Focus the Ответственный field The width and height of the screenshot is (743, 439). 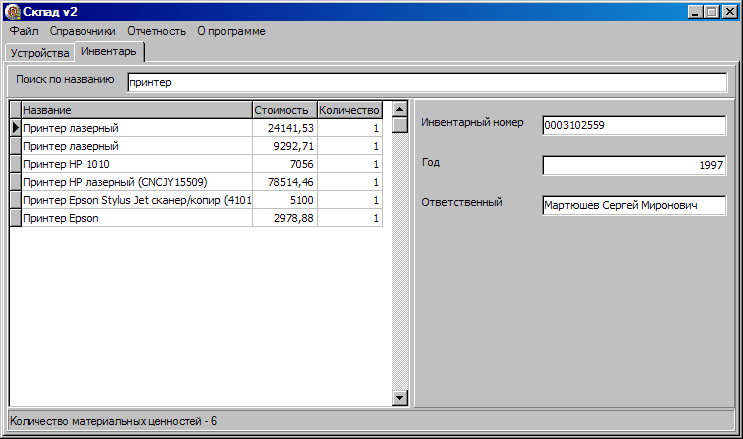pos(634,205)
